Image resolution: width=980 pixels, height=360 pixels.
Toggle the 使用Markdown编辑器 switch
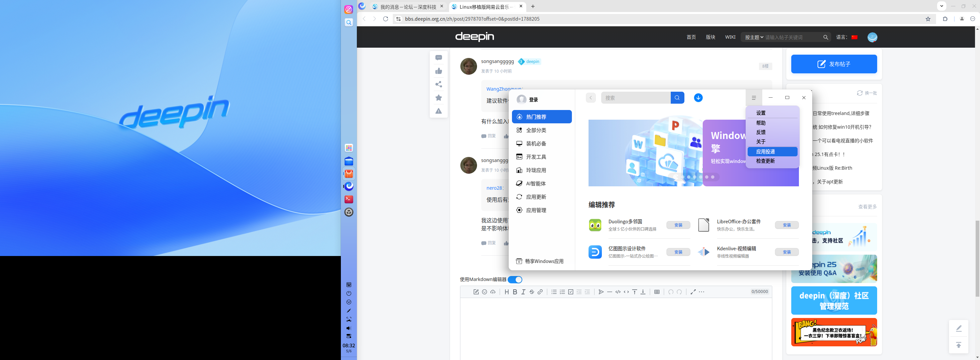coord(515,280)
